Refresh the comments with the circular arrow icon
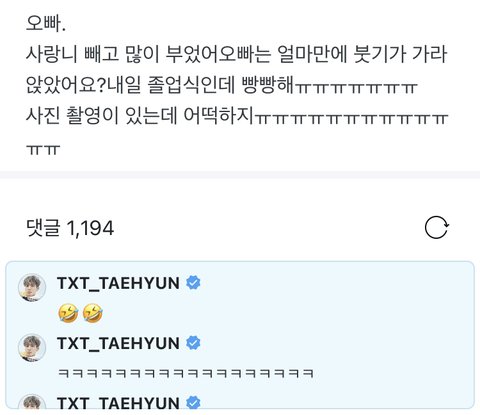The width and height of the screenshot is (480, 415). pos(436,228)
